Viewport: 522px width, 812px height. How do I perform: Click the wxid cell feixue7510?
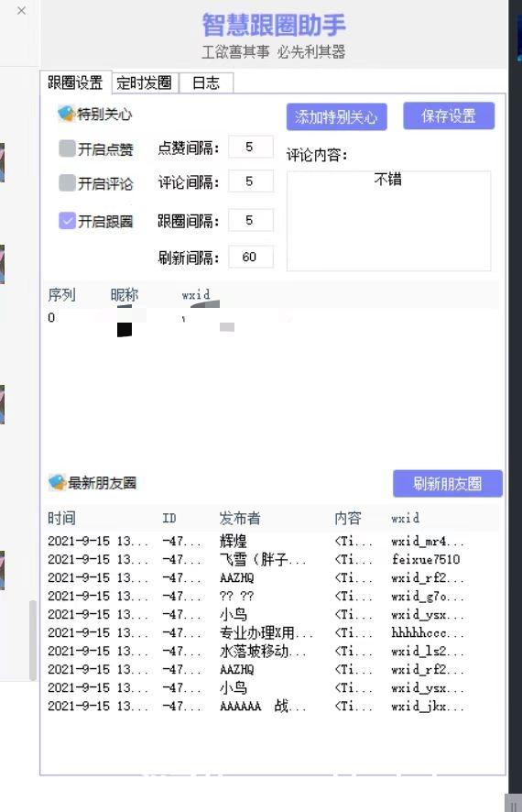[425, 559]
